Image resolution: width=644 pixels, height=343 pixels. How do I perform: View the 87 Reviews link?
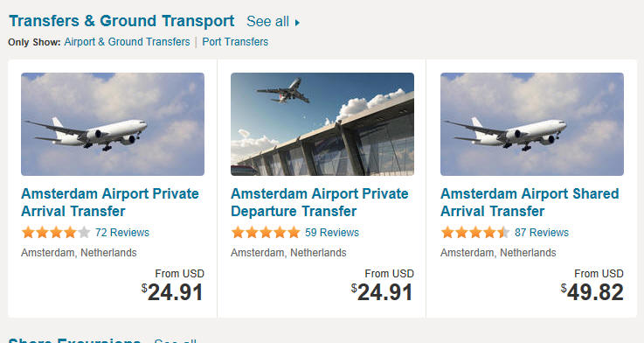(x=542, y=233)
